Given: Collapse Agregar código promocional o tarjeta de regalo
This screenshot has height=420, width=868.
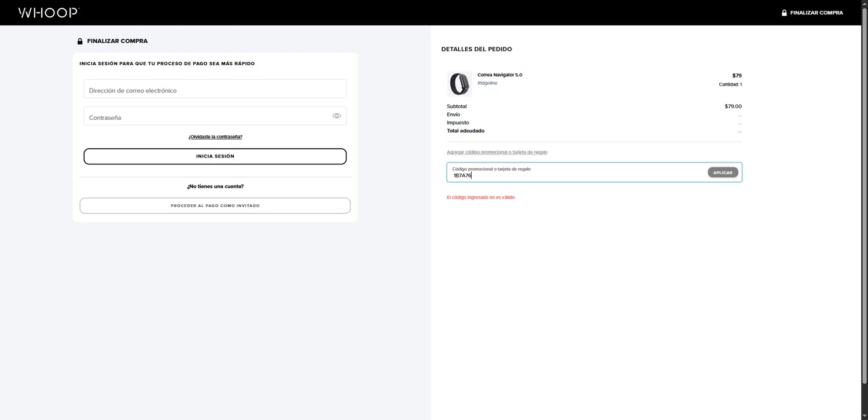Looking at the screenshot, I should [497, 152].
